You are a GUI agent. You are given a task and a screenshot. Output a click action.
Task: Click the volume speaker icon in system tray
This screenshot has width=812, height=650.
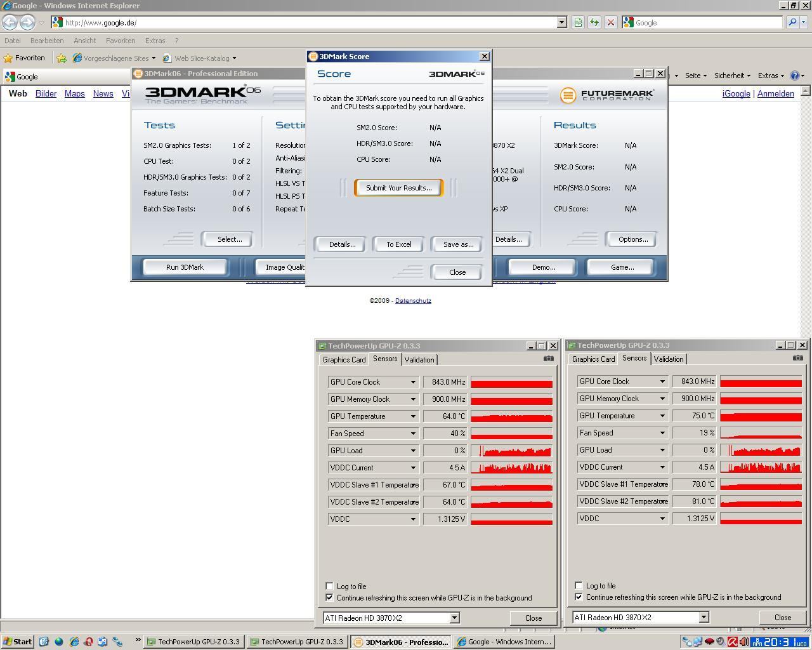(743, 642)
